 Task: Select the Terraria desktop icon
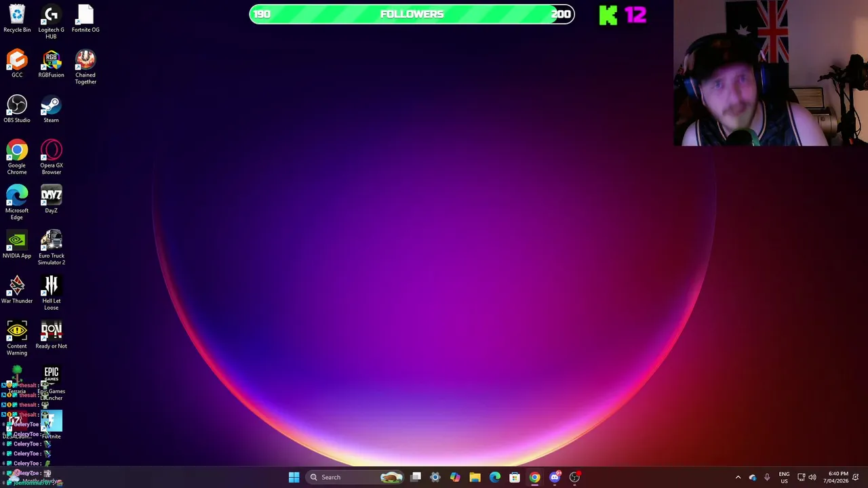(17, 380)
